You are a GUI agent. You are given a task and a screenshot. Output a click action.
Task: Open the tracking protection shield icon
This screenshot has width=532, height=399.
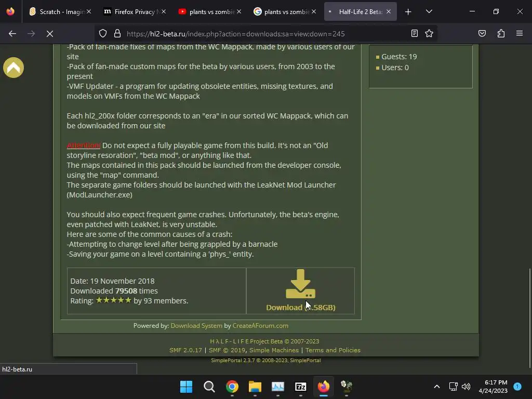click(103, 34)
